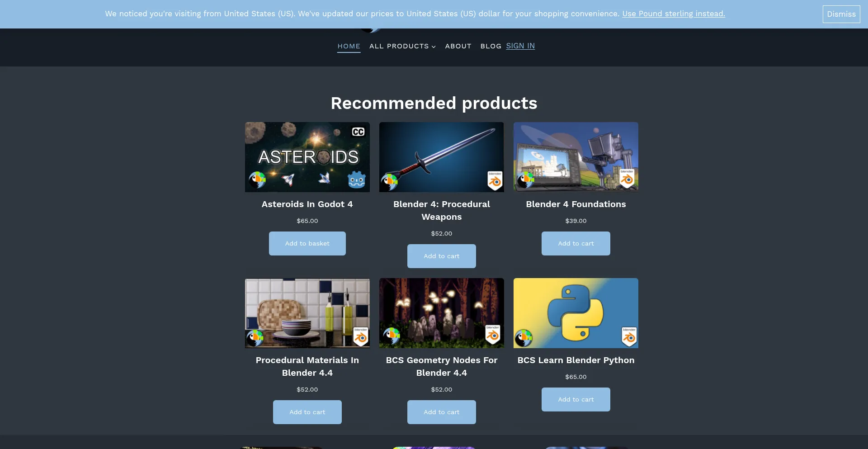
Task: Click parrot logo on Geometry Nodes image
Action: (391, 336)
